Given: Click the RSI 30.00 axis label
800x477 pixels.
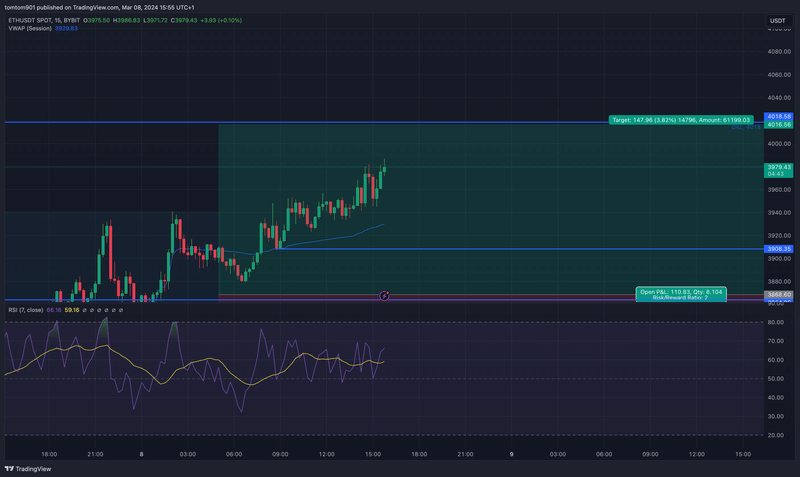Looking at the screenshot, I should (776, 417).
